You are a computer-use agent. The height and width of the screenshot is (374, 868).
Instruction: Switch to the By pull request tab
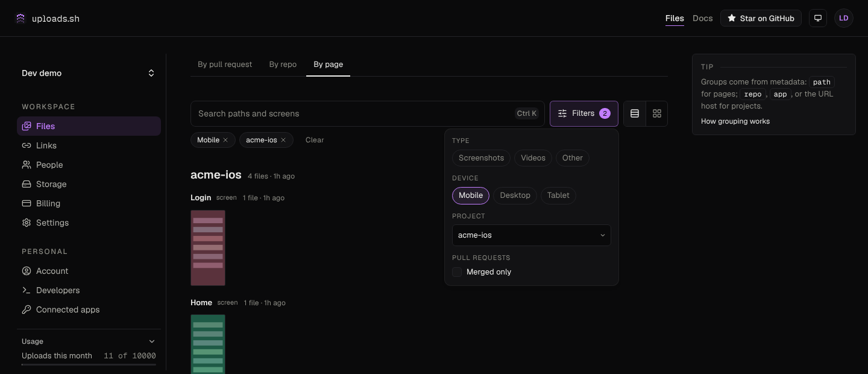tap(225, 65)
